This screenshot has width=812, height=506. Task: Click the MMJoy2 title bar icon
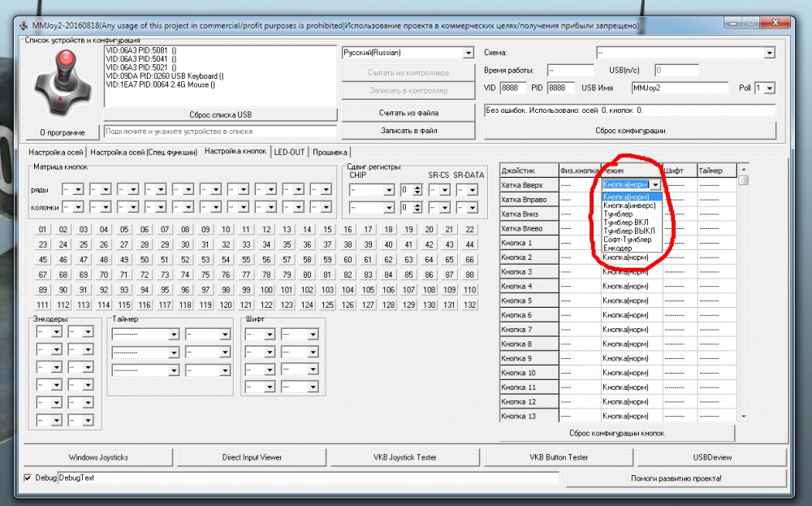(22, 26)
